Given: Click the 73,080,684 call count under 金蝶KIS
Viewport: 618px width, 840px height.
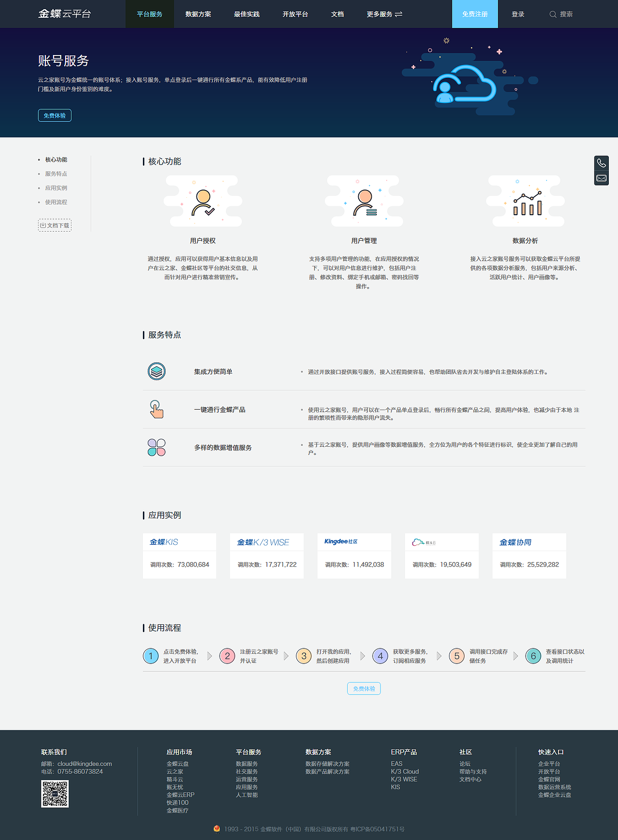Looking at the screenshot, I should 193,565.
